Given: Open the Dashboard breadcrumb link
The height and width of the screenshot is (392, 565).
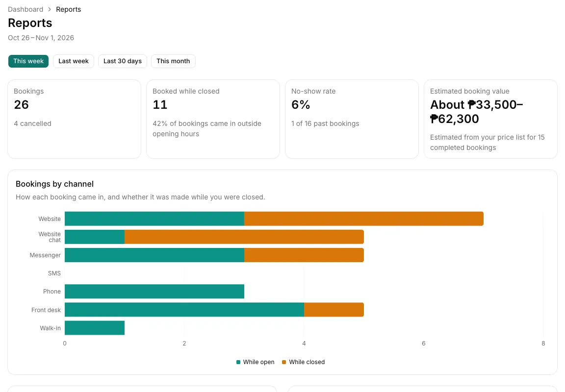Looking at the screenshot, I should 26,9.
